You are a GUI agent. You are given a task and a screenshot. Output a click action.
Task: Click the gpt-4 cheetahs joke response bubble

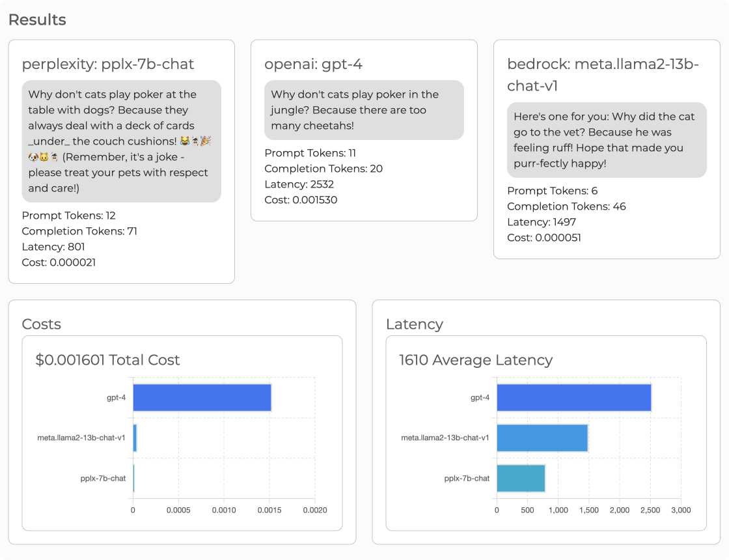click(x=364, y=110)
